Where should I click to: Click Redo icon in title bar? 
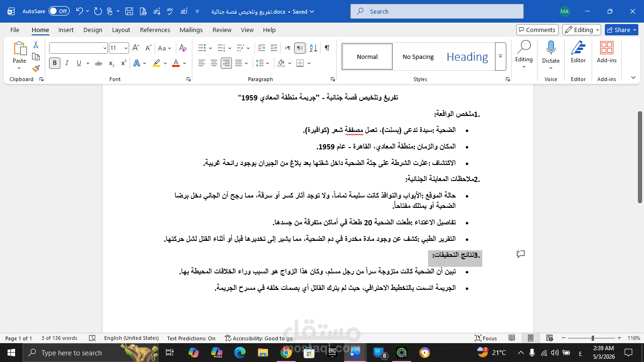coord(98,11)
